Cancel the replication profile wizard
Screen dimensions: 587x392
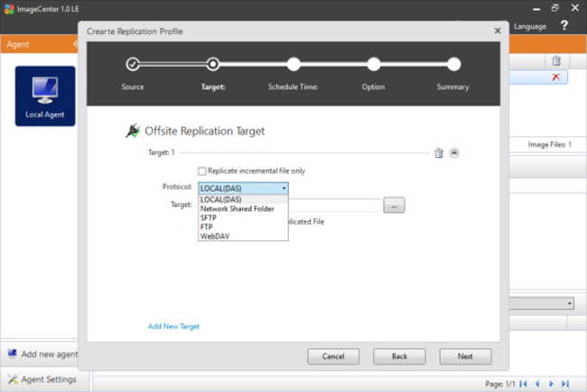333,357
